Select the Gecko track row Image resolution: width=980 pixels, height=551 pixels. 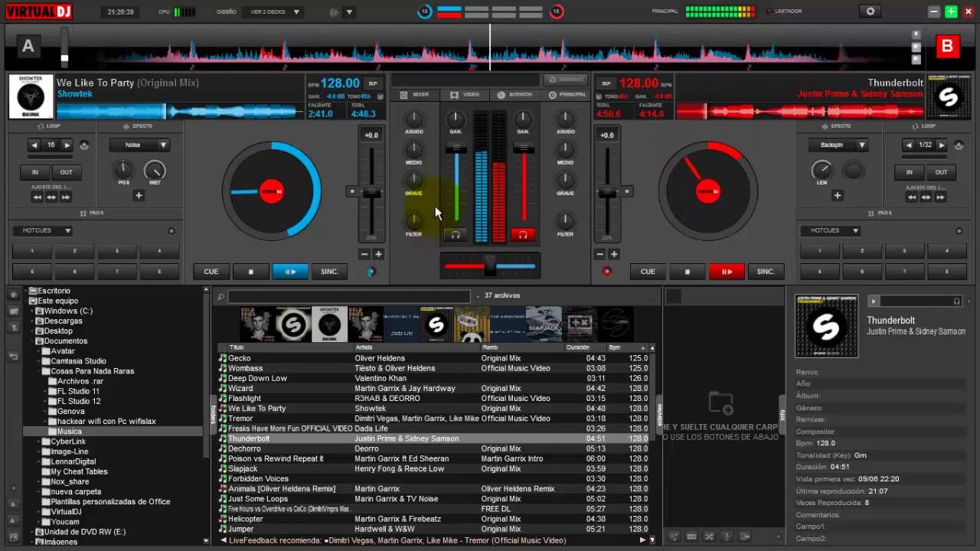[433, 358]
